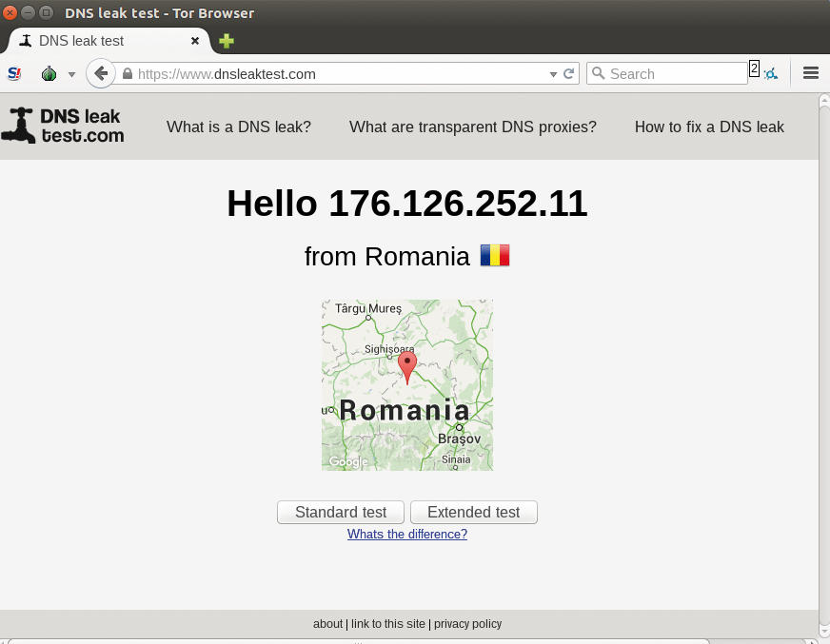Click the Romania map thumbnail
830x644 pixels.
pos(407,384)
